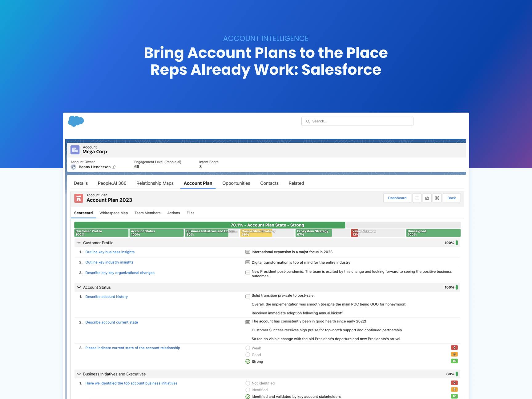
Task: Click Benny Henderson owner name
Action: pos(95,167)
